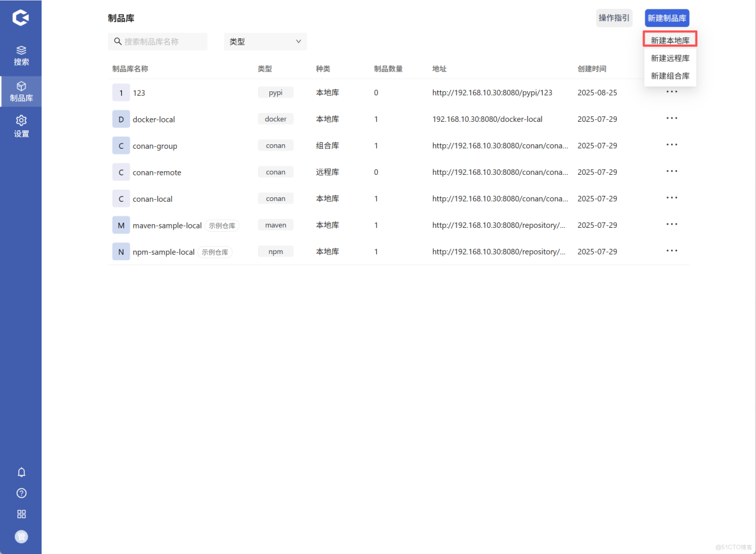Click the platform logo at top left

click(x=21, y=17)
